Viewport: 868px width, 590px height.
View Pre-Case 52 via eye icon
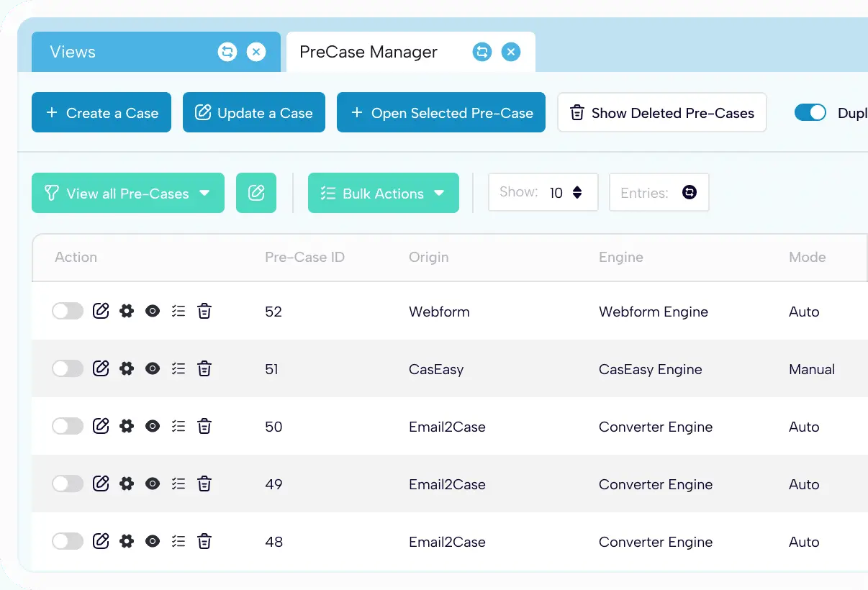[153, 311]
